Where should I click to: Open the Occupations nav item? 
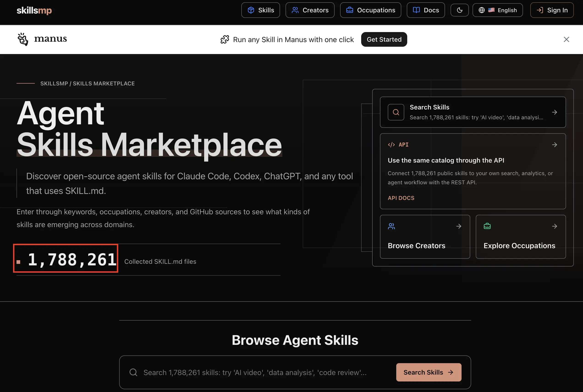370,10
